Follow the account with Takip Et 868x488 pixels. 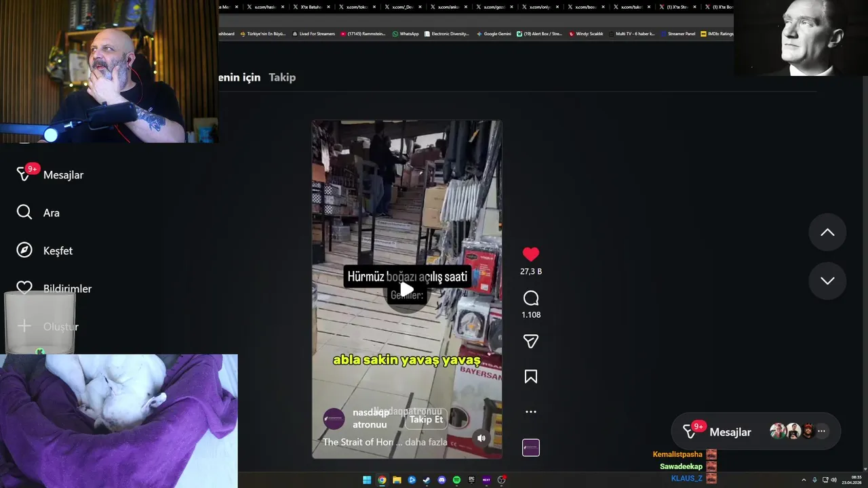pos(426,420)
